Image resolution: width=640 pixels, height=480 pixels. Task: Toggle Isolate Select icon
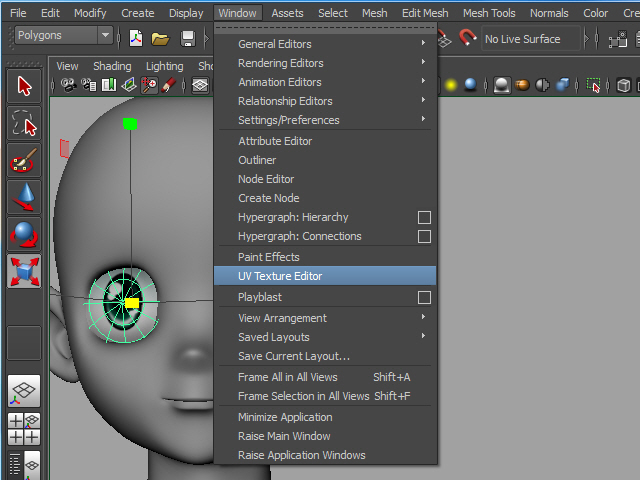coord(593,85)
